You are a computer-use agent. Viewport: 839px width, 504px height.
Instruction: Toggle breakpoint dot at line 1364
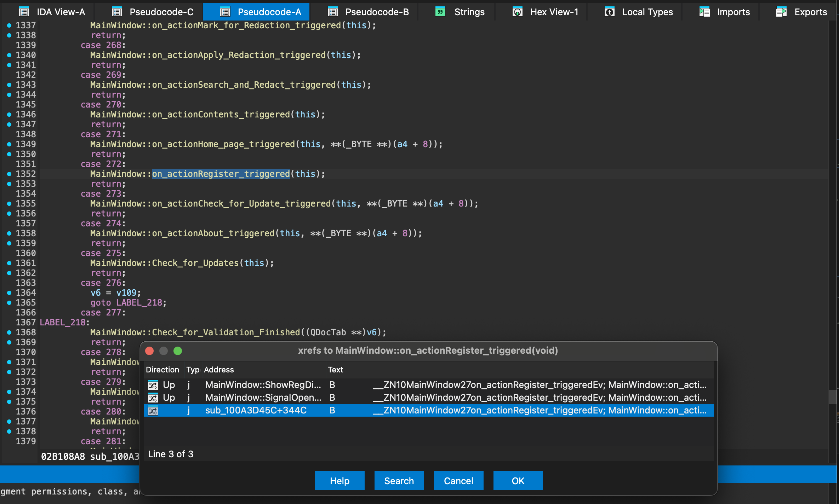click(9, 293)
